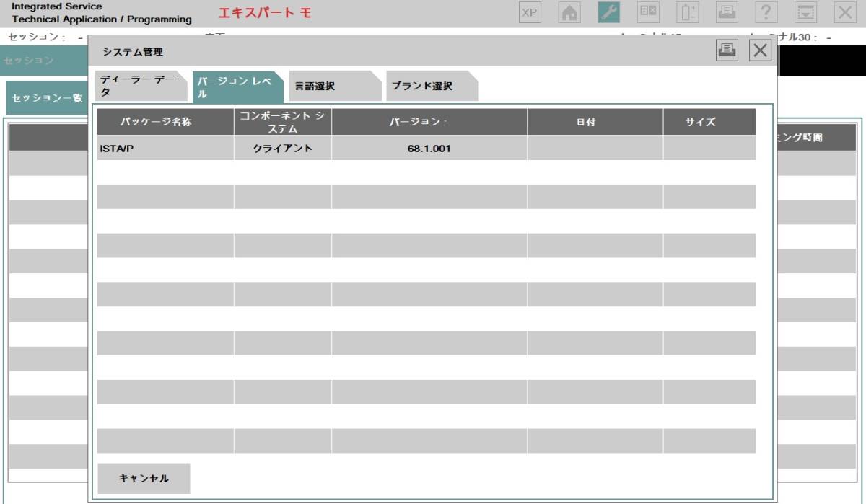Open the ブランド選択 tab
Screen dimensions: 866x504
click(432, 86)
